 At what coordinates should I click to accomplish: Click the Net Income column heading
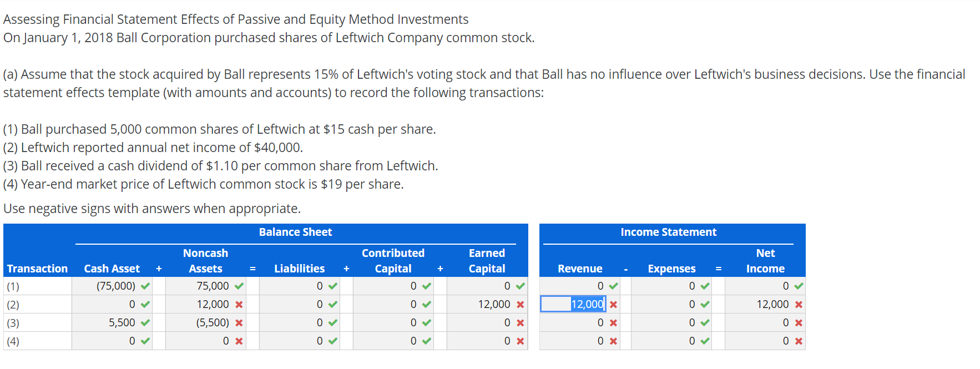pos(766,261)
